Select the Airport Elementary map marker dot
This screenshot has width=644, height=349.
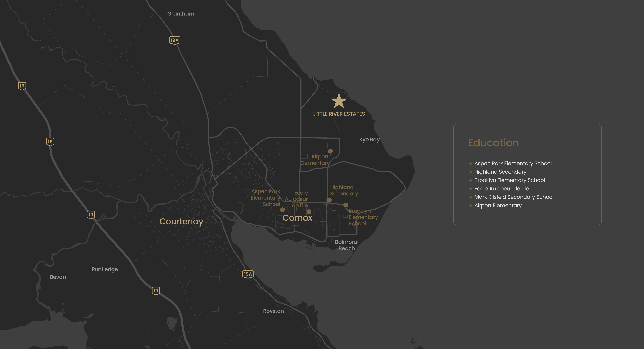click(x=330, y=151)
